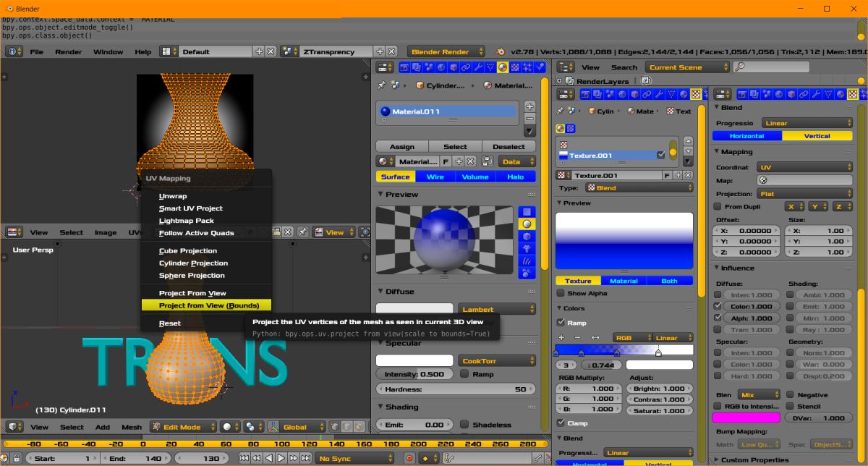Select Project From View entry
The image size is (868, 466).
[x=206, y=293]
